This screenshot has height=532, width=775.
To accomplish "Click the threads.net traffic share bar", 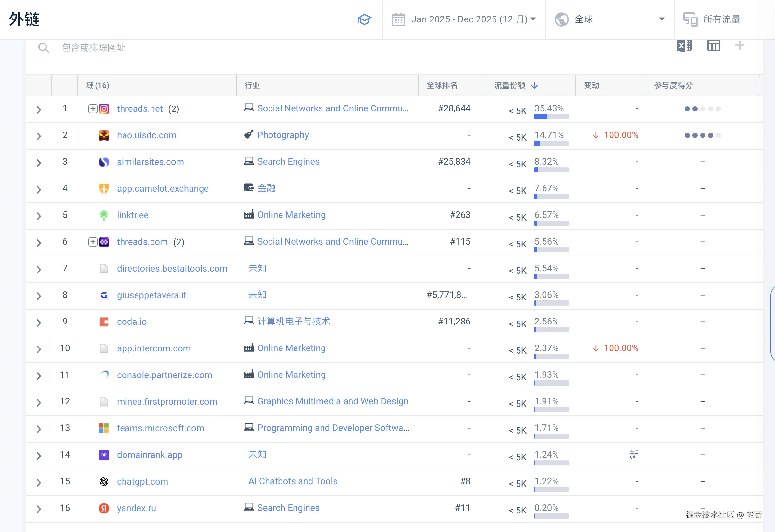I will click(x=551, y=117).
